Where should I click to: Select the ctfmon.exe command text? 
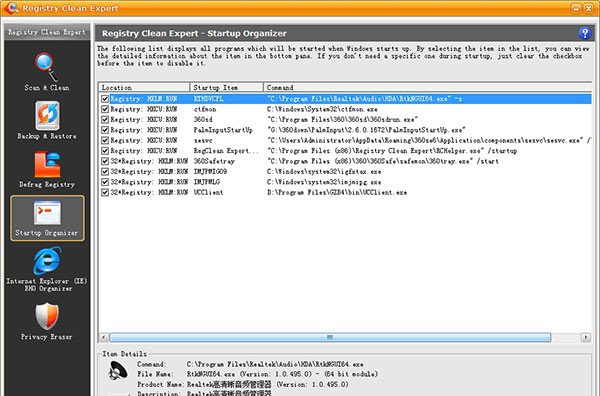pos(322,109)
